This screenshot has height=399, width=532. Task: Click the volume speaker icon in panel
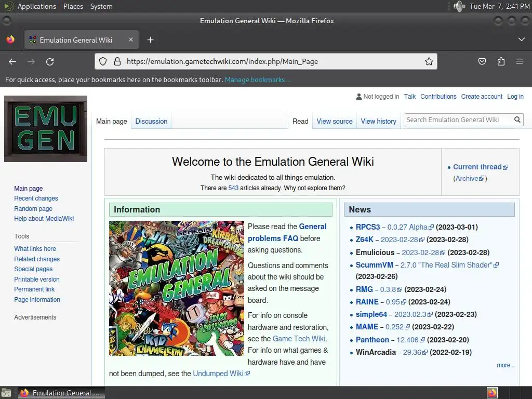pos(459,6)
